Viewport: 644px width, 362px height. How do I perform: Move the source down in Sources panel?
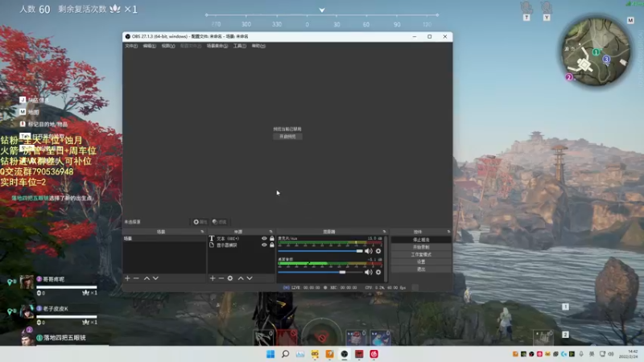(250, 278)
